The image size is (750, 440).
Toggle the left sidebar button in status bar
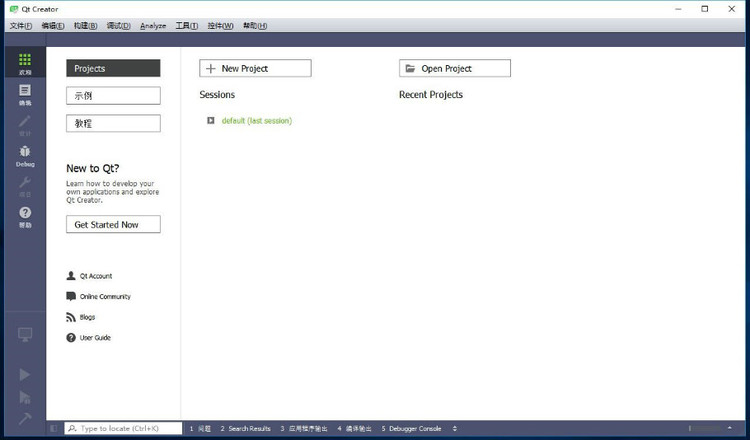54,429
